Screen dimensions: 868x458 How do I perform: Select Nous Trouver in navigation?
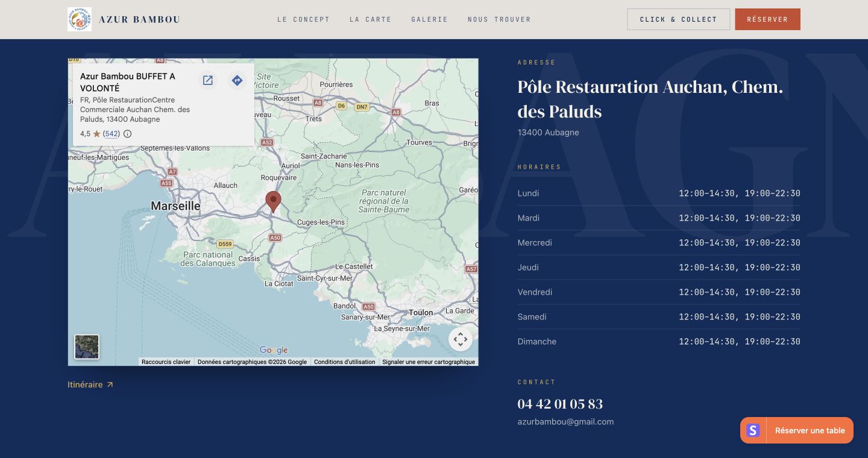[x=500, y=19]
